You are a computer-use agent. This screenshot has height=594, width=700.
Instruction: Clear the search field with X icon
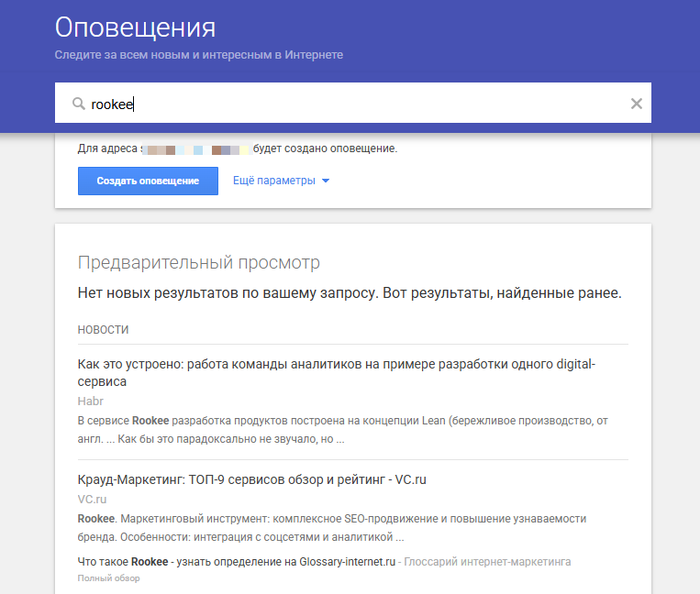(636, 104)
